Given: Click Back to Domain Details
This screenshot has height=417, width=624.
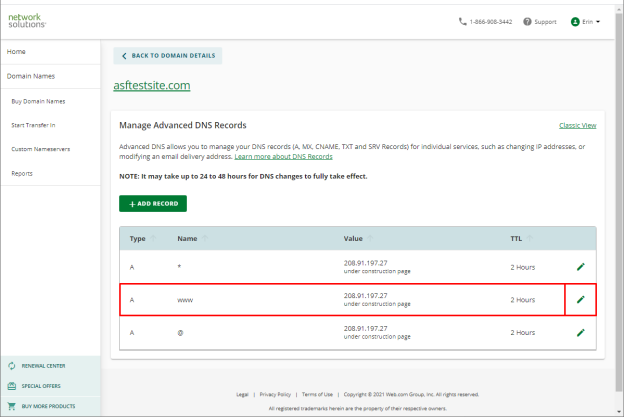Looking at the screenshot, I should [x=168, y=56].
